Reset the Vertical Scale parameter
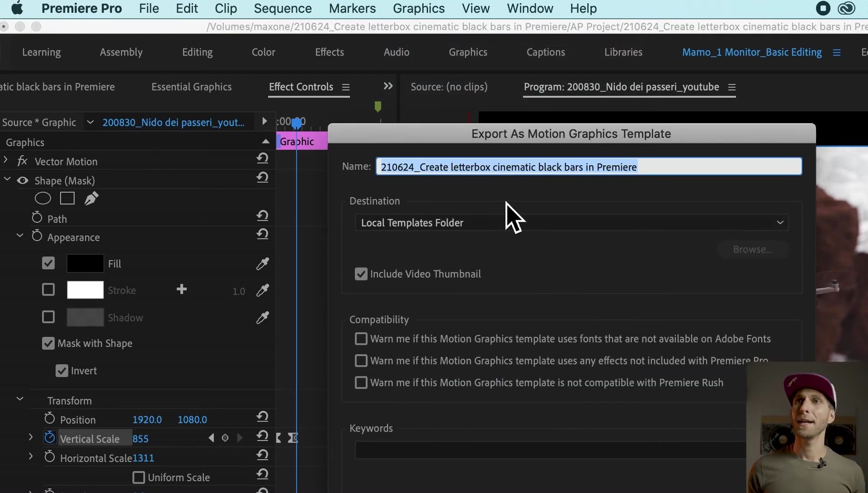This screenshot has width=868, height=493. coord(262,436)
